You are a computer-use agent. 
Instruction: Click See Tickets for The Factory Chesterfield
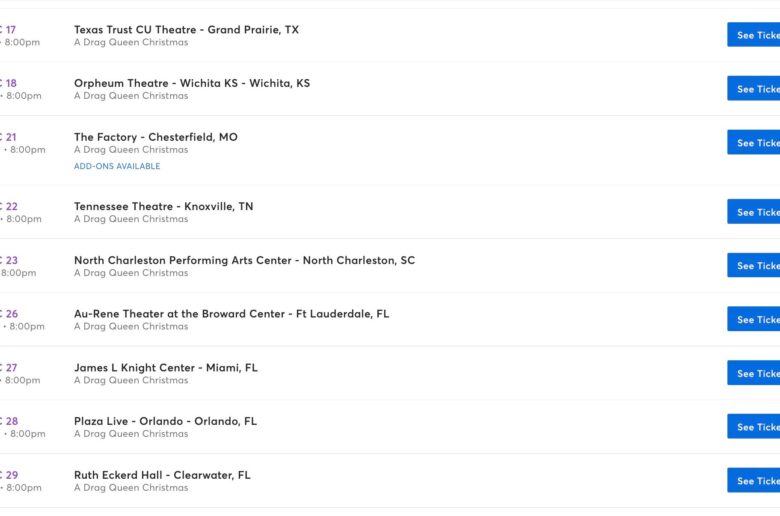tap(754, 142)
